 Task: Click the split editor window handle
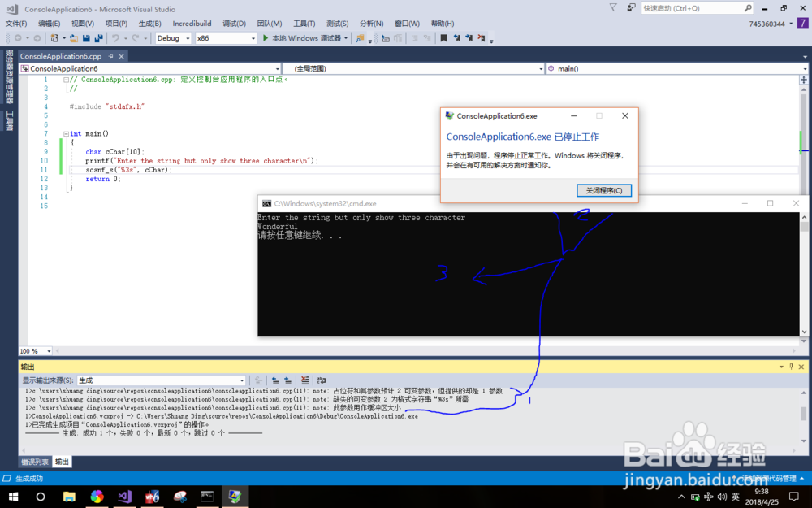(x=804, y=80)
